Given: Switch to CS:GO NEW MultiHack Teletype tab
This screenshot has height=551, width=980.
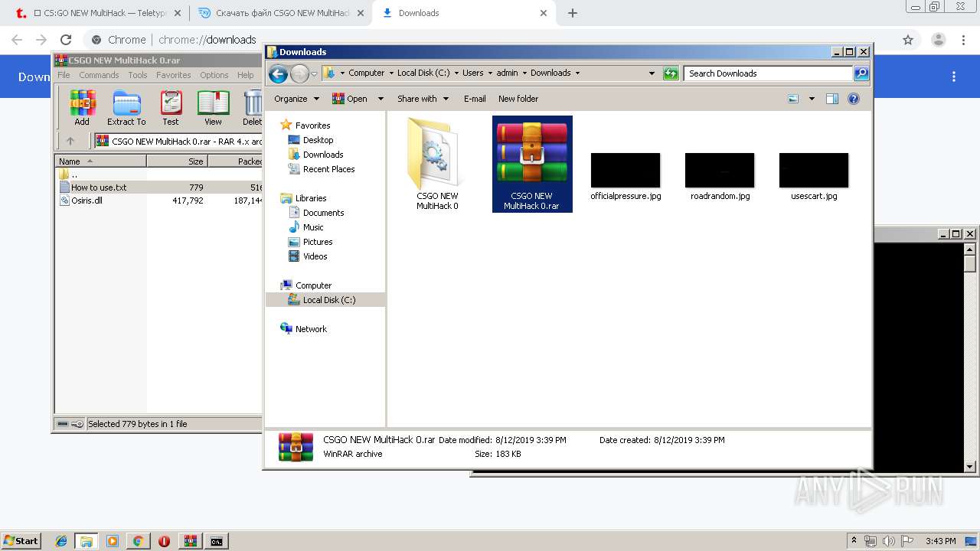Looking at the screenshot, I should (x=98, y=13).
